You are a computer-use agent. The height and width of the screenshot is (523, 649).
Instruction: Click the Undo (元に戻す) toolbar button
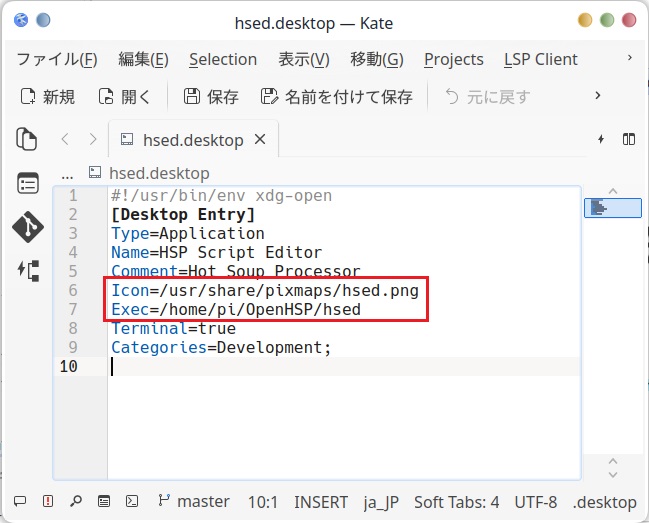pyautogui.click(x=488, y=97)
